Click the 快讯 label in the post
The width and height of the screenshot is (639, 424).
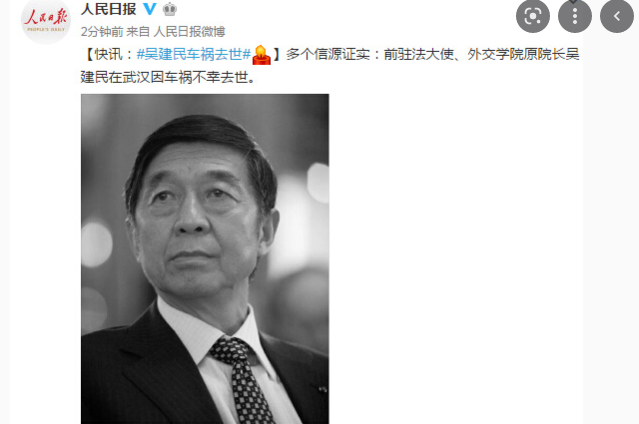(108, 54)
